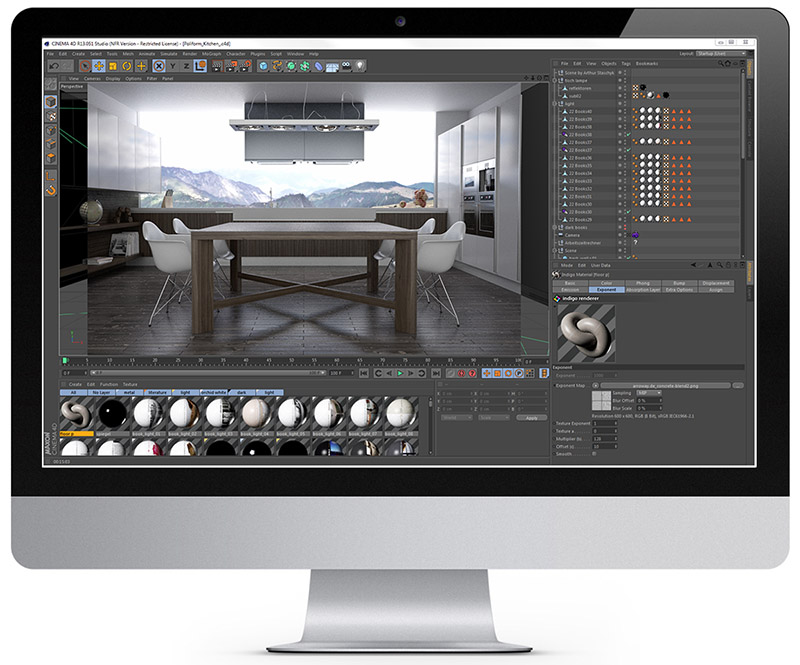Click Render to Picture Viewer icon
Screen dimensions: 800x665
click(x=231, y=66)
